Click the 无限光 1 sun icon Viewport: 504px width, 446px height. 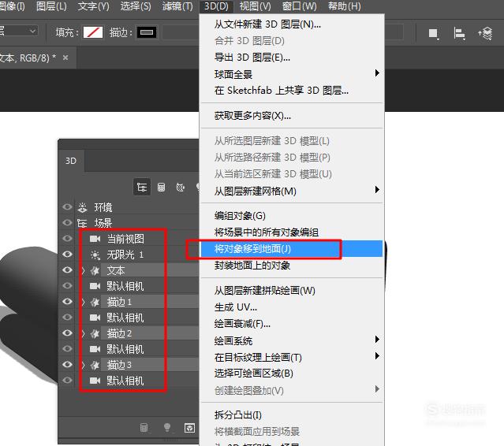95,255
